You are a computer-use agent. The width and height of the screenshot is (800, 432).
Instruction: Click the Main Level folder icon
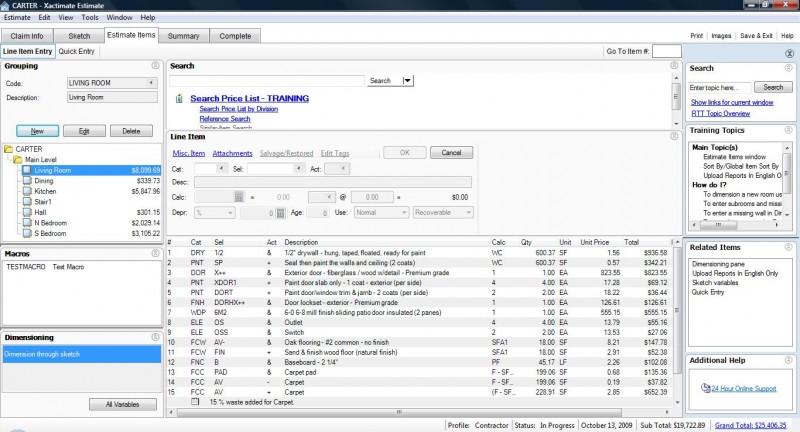pyautogui.click(x=18, y=160)
